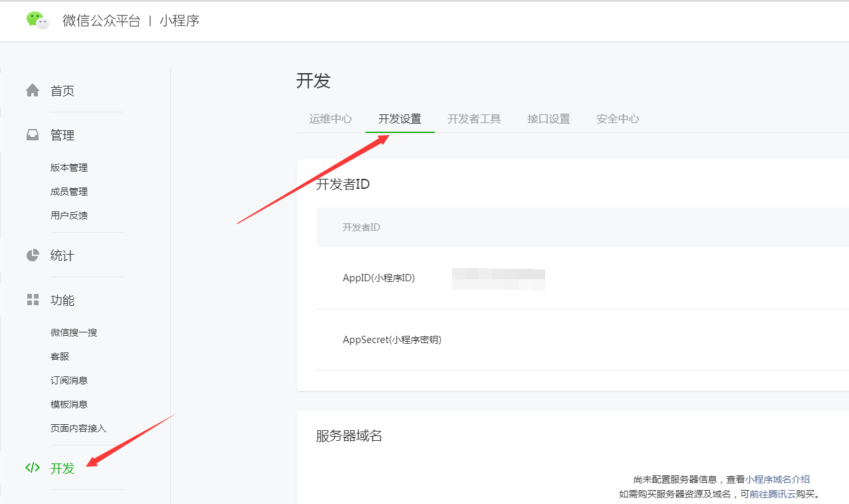Open 模板消息 in sidebar

point(69,404)
